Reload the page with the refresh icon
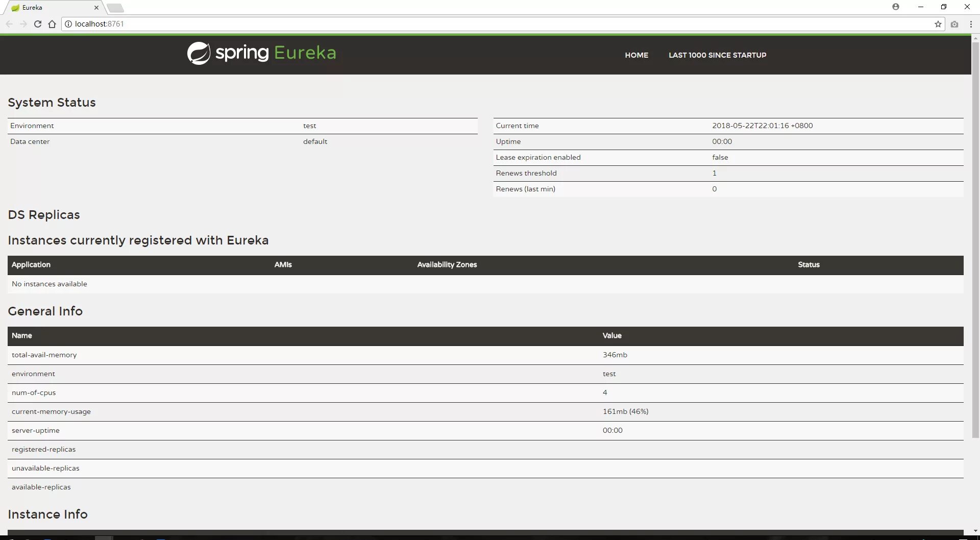 [x=38, y=24]
